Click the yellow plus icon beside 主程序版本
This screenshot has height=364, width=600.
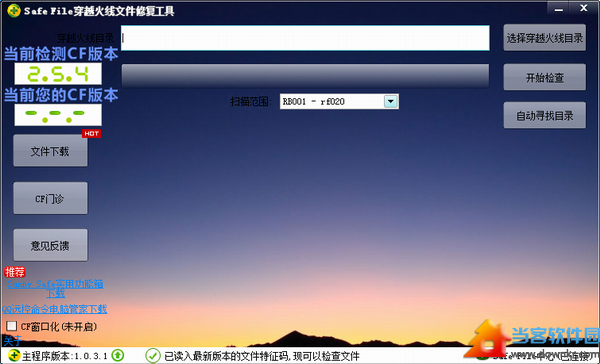pos(14,356)
